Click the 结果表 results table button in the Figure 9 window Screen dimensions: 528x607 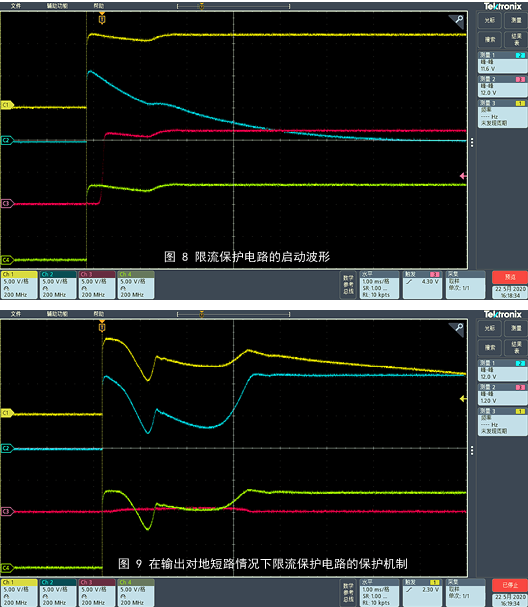(x=516, y=347)
